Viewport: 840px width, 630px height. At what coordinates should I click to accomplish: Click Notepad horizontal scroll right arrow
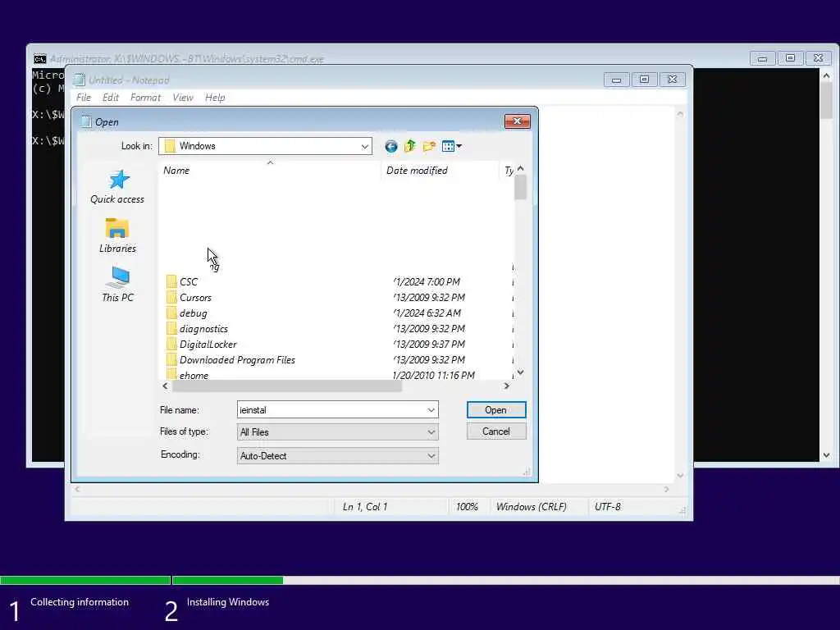[666, 489]
